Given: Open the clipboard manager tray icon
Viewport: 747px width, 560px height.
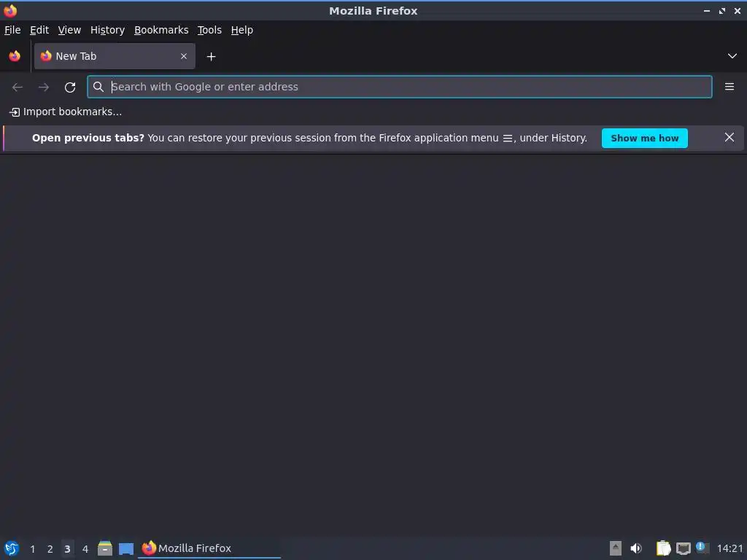Looking at the screenshot, I should [663, 548].
